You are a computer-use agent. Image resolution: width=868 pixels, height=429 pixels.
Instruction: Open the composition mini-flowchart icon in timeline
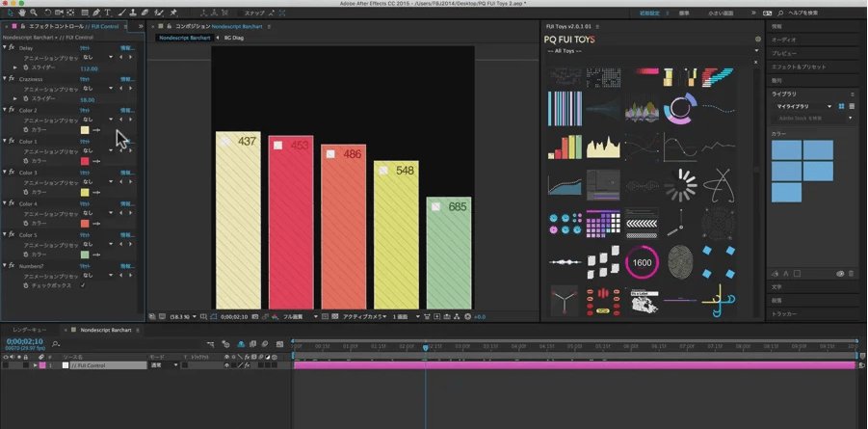(x=210, y=344)
